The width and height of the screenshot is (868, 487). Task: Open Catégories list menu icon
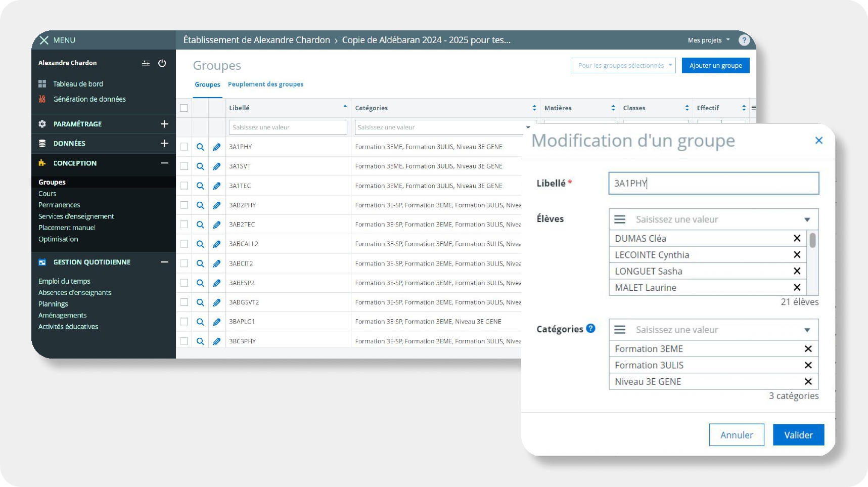coord(620,330)
